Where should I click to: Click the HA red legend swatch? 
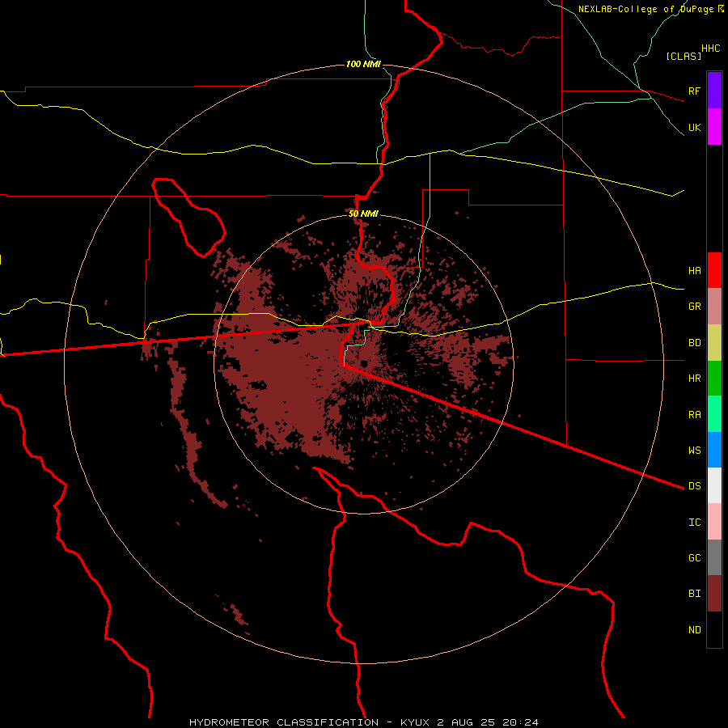(714, 270)
